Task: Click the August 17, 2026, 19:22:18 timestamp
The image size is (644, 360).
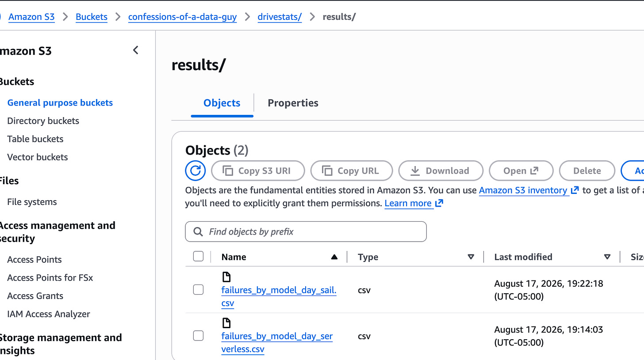Action: tap(548, 290)
